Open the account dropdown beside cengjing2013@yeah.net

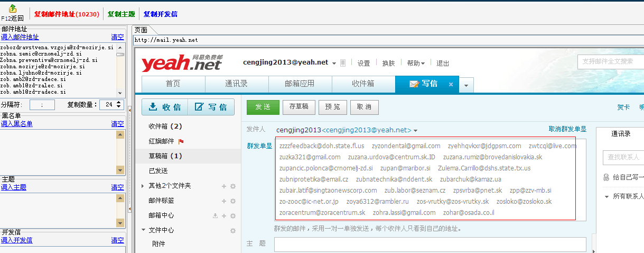pyautogui.click(x=334, y=64)
